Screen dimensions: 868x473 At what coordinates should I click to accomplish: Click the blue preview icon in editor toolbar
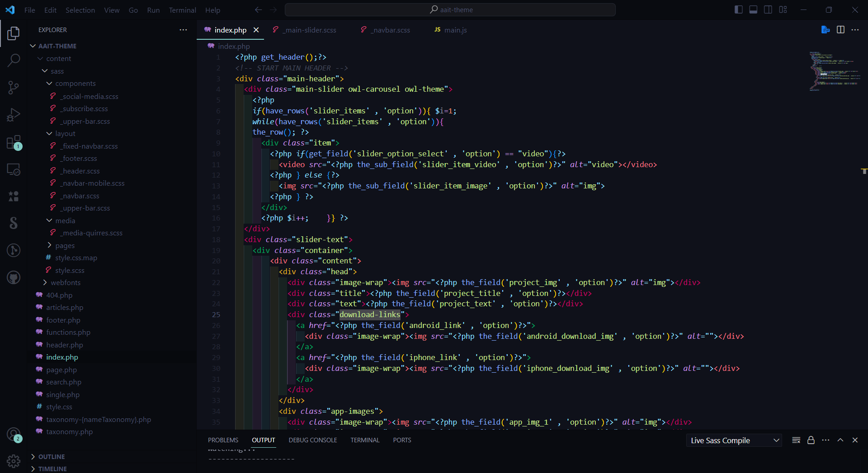[826, 30]
